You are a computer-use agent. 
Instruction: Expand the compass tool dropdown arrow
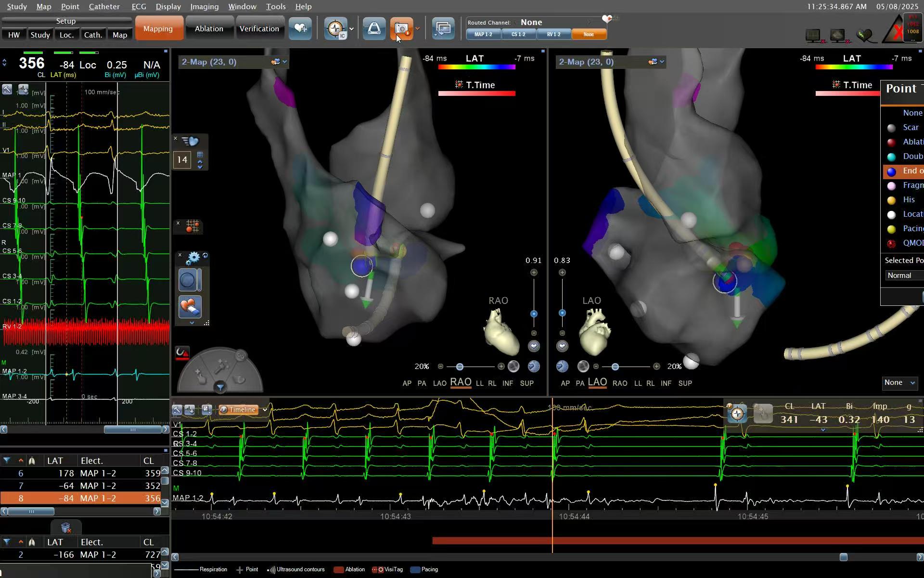pos(351,29)
